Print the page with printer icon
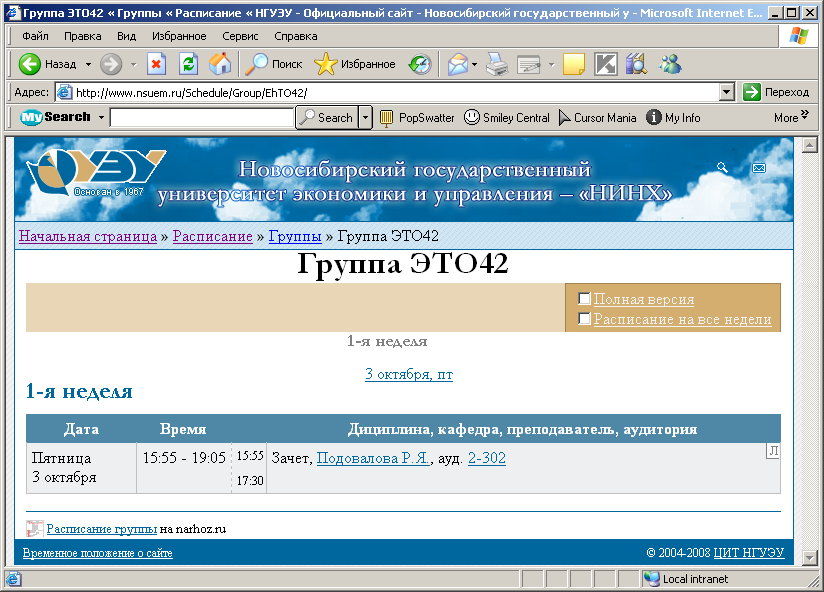 [x=497, y=64]
